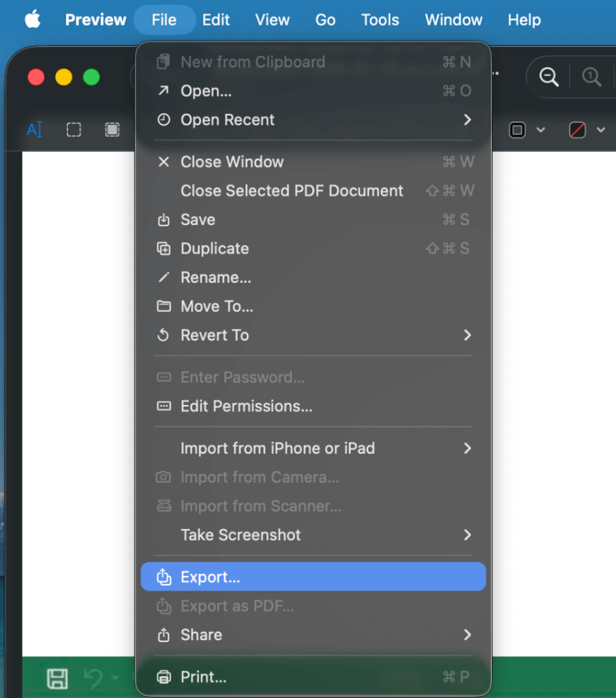Open the shape style dropdown arrow

pyautogui.click(x=541, y=130)
